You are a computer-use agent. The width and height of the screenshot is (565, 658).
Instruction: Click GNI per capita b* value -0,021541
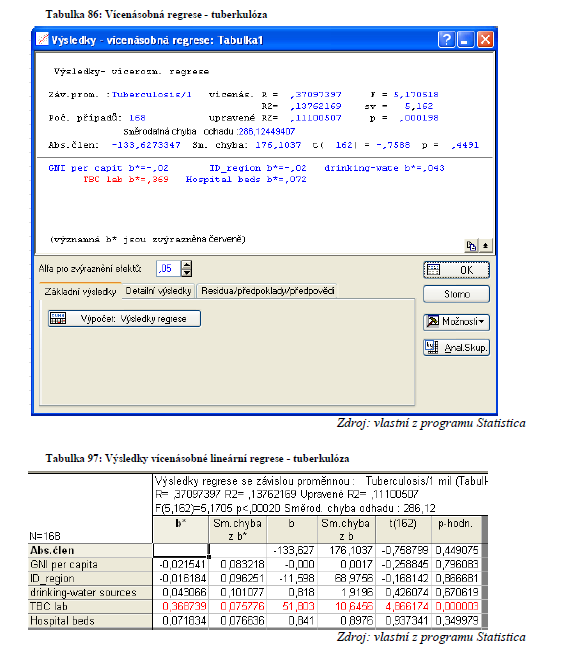(x=181, y=564)
